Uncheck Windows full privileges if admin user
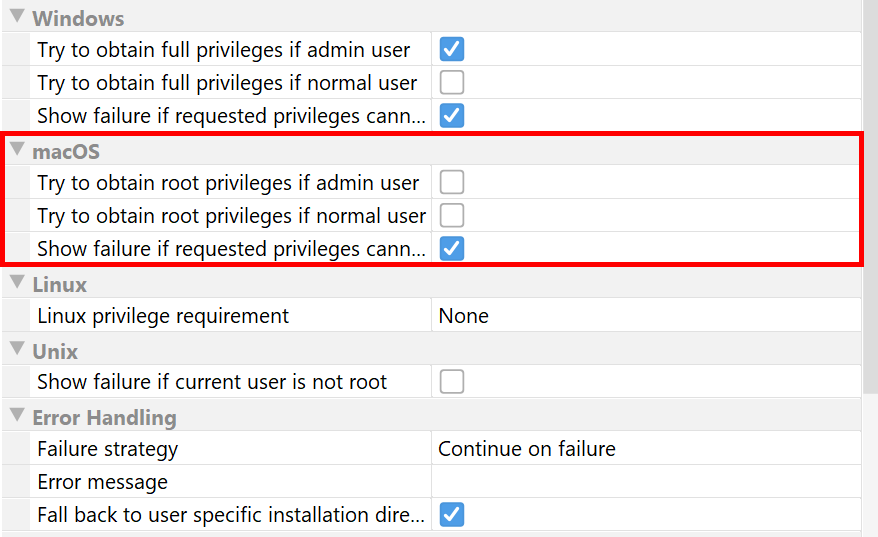 tap(452, 49)
